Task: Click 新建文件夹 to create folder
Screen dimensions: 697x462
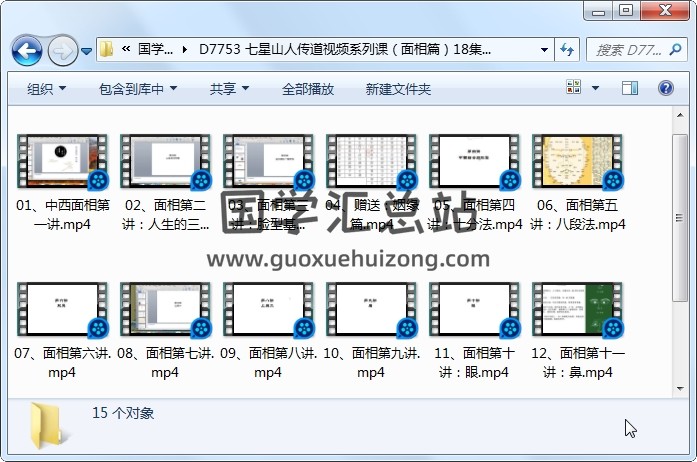Action: [398, 89]
